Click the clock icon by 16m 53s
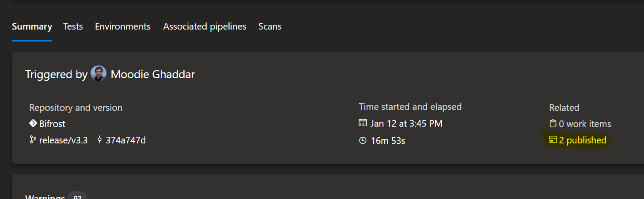 pyautogui.click(x=363, y=141)
